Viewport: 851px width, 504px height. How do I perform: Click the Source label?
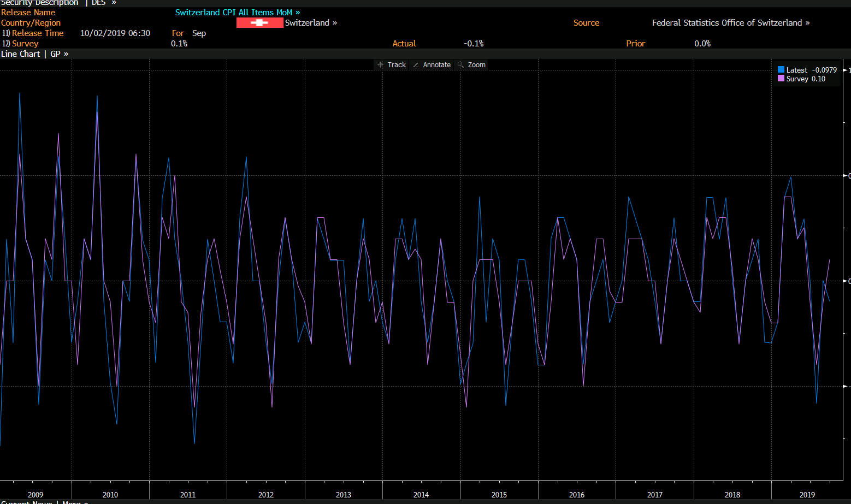pos(587,22)
